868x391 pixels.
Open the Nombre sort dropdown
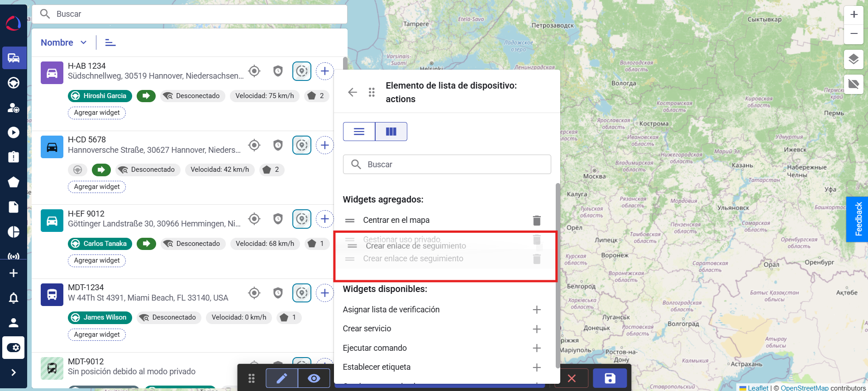64,42
